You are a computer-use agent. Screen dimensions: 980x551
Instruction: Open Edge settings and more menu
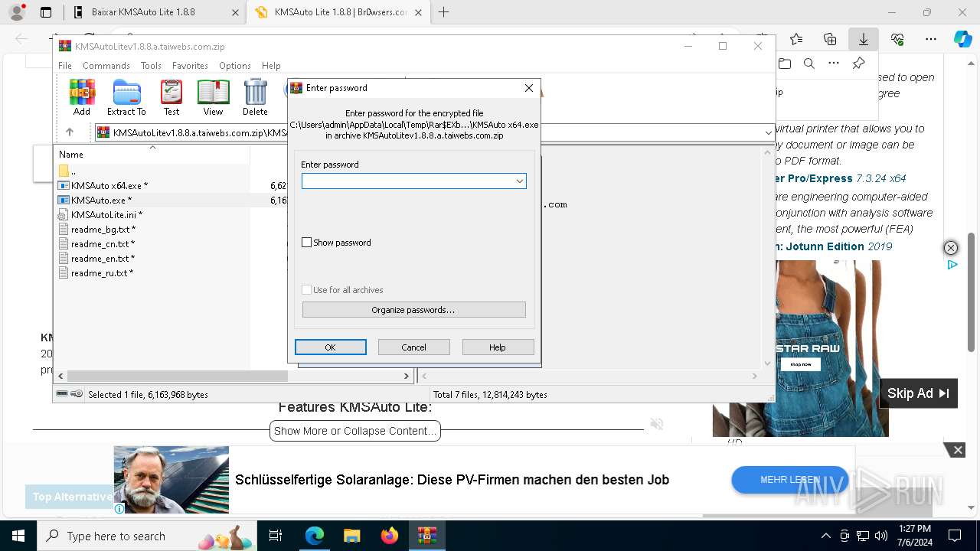[931, 39]
